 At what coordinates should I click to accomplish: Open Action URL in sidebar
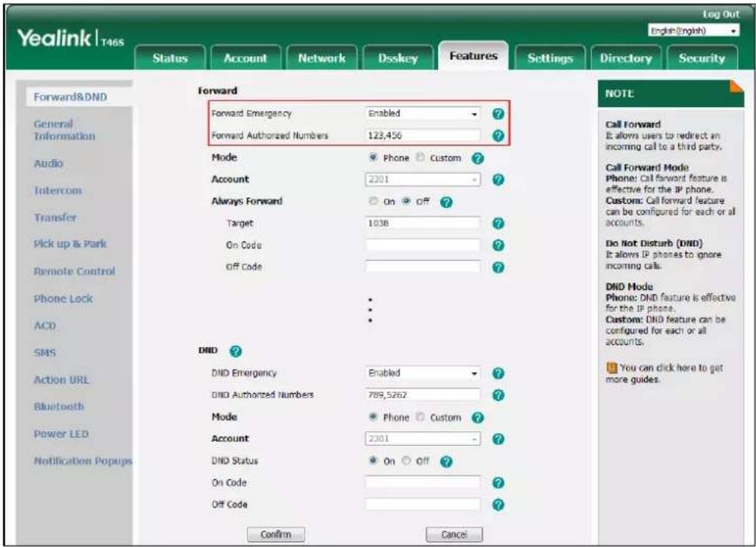click(x=62, y=380)
